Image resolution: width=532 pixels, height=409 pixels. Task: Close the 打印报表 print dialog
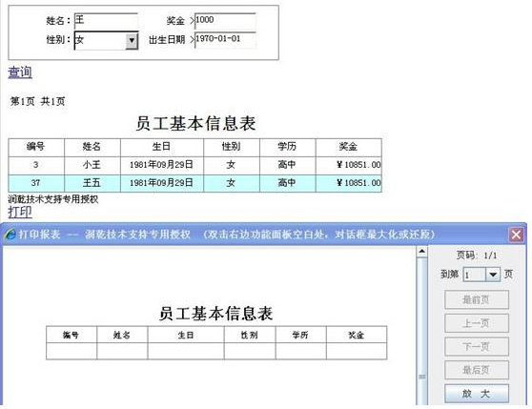[x=516, y=235]
